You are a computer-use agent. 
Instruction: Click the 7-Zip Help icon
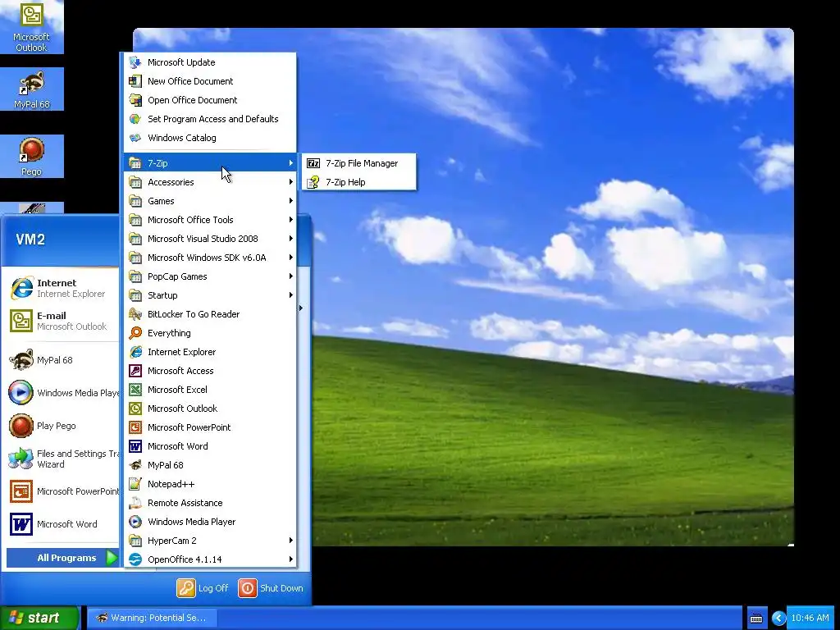tap(313, 182)
